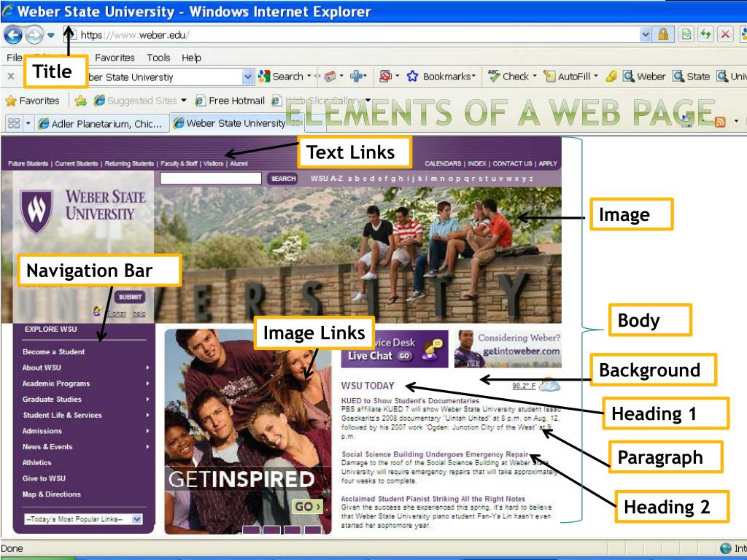This screenshot has height=560, width=747.
Task: Open the Give to WSU navigation link
Action: (x=44, y=478)
